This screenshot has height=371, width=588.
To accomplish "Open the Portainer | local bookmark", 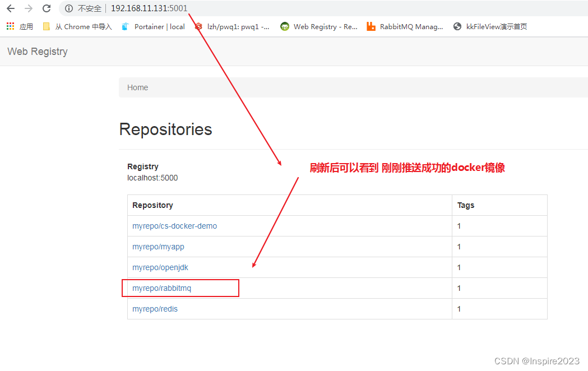I will click(153, 26).
